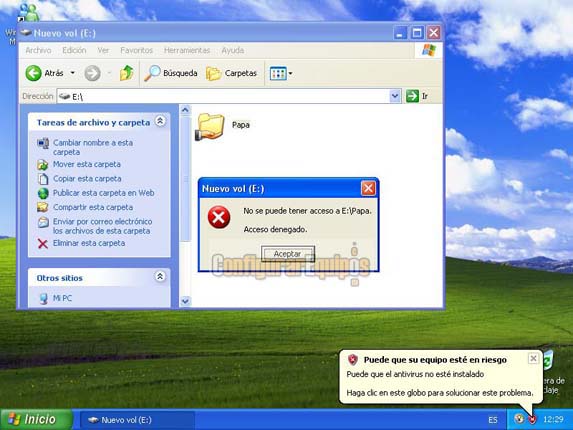Open the Edición menu
This screenshot has height=430, width=573.
(74, 50)
